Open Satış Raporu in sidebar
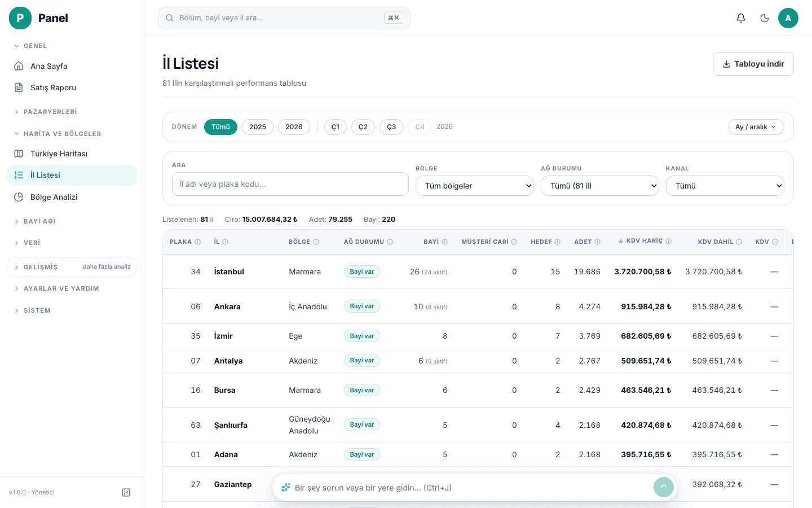The width and height of the screenshot is (812, 508). coord(72,87)
